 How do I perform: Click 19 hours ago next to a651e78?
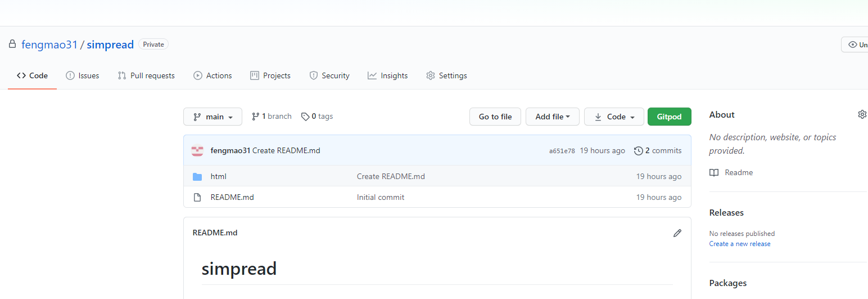603,150
